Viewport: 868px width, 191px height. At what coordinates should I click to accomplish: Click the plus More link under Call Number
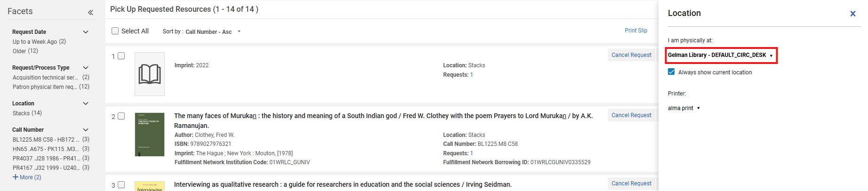click(27, 177)
